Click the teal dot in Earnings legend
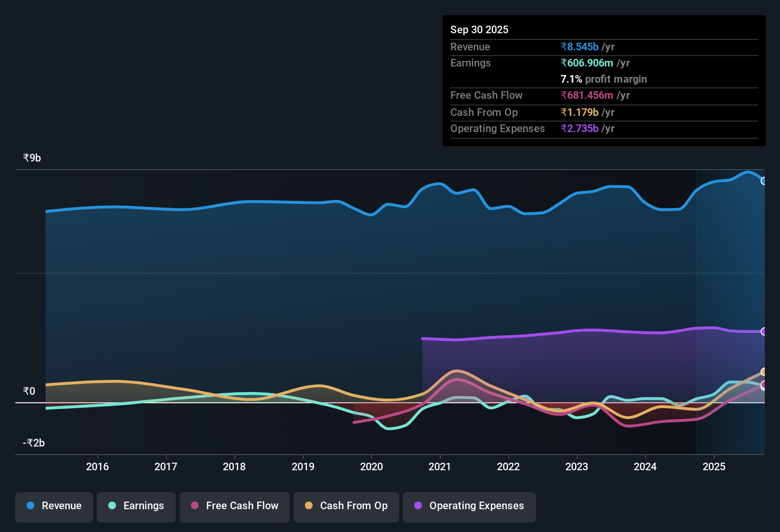The width and height of the screenshot is (780, 532). [x=112, y=506]
